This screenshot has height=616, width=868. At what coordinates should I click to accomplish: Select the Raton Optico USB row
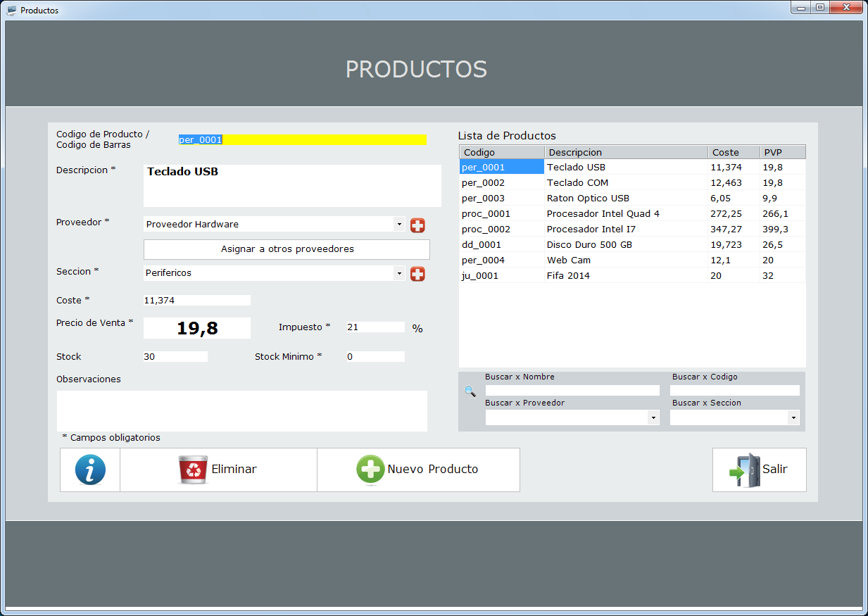[x=588, y=199]
